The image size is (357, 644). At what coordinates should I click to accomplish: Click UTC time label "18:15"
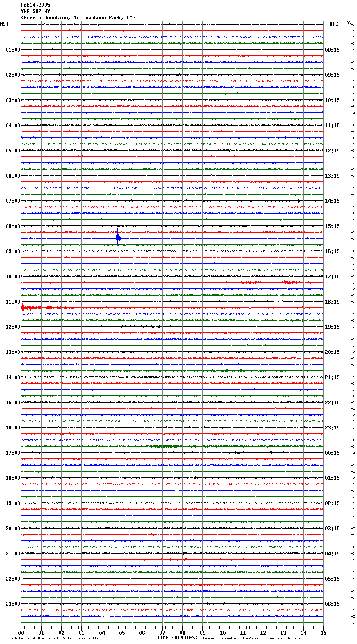[x=332, y=302]
